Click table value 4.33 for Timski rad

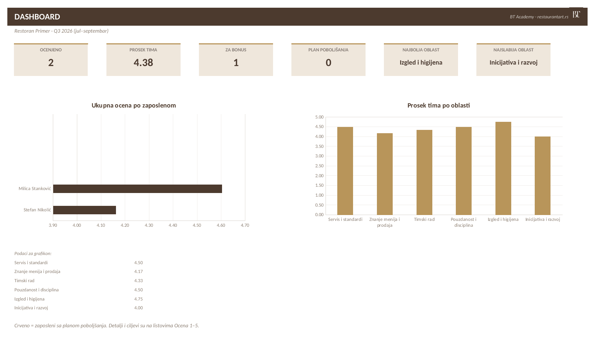(x=138, y=281)
